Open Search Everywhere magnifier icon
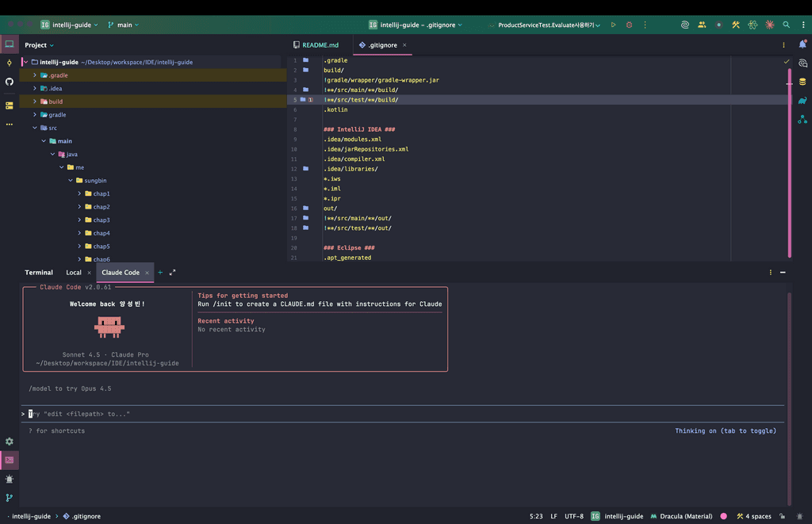The image size is (812, 524). point(786,25)
